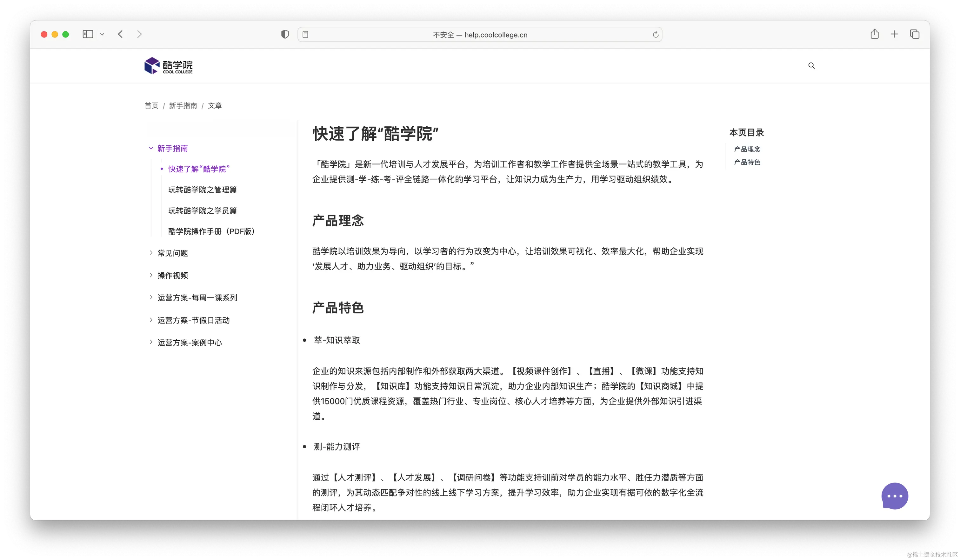This screenshot has height=560, width=960.
Task: Click the privacy shield icon
Action: [x=284, y=34]
